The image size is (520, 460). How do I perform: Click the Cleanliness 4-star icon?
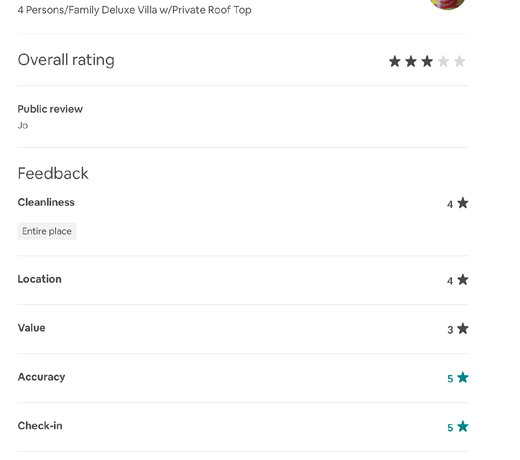tap(463, 203)
